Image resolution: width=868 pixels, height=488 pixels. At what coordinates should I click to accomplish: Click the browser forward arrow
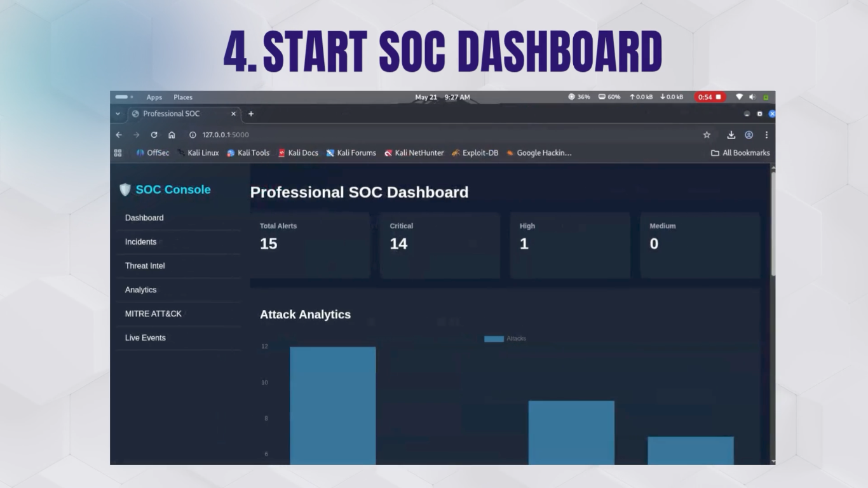coord(136,135)
